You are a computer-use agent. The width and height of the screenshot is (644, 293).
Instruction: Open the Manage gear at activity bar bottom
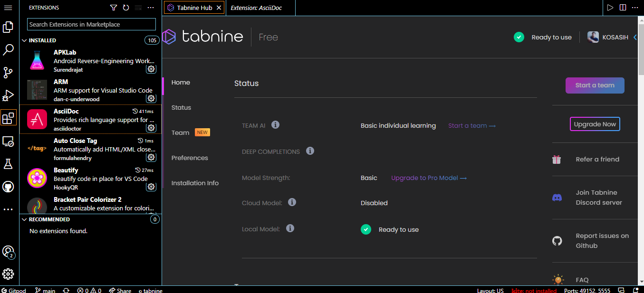8,274
